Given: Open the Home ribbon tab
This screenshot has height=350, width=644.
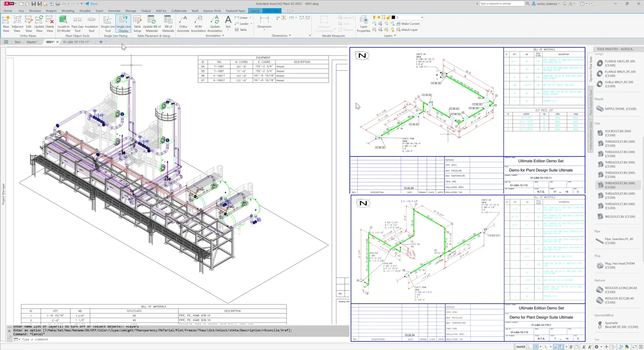Looking at the screenshot, I should (x=8, y=11).
